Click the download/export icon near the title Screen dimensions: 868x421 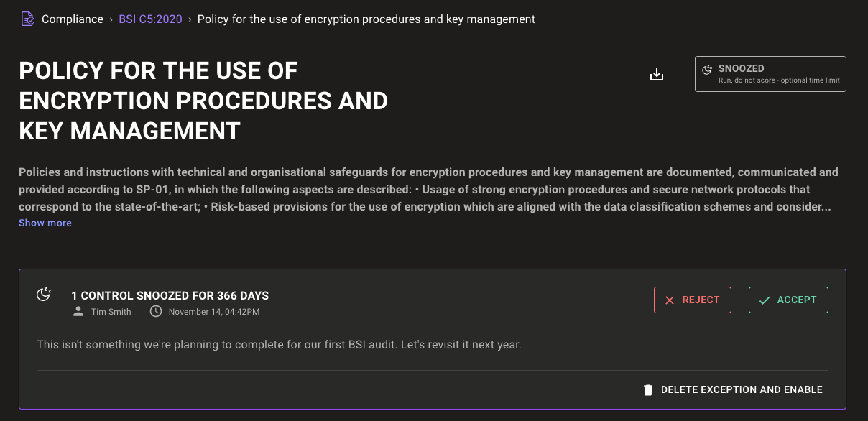[x=657, y=73]
